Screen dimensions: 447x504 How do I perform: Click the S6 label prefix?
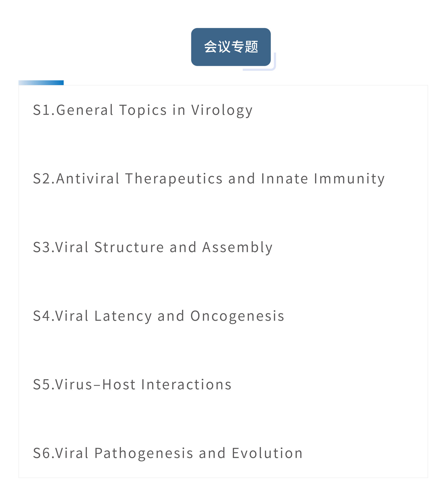[41, 453]
